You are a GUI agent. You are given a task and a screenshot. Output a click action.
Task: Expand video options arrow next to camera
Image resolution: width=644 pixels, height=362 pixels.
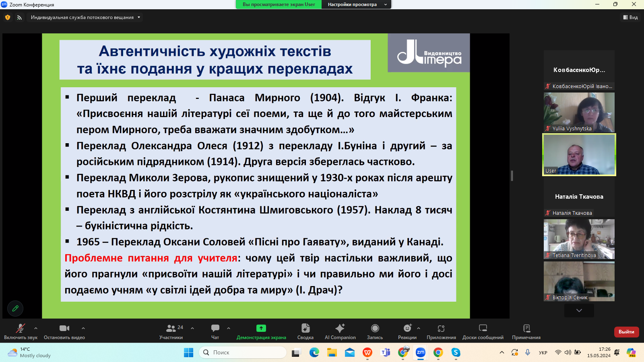pyautogui.click(x=83, y=328)
